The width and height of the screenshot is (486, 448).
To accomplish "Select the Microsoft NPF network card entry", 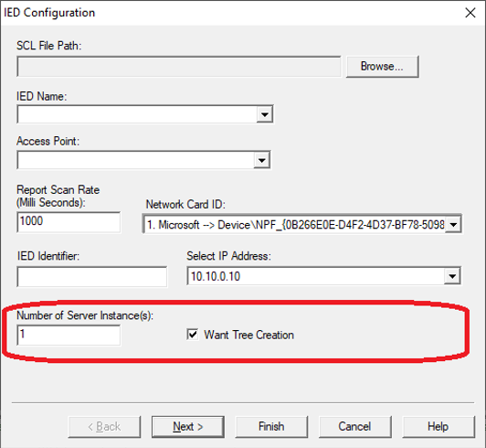I will point(295,224).
